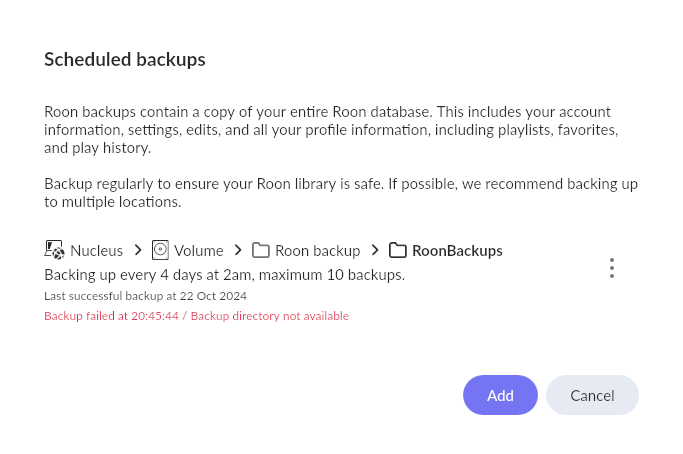This screenshot has width=683, height=454.
Task: Click the Scheduled backups heading
Action: (125, 60)
